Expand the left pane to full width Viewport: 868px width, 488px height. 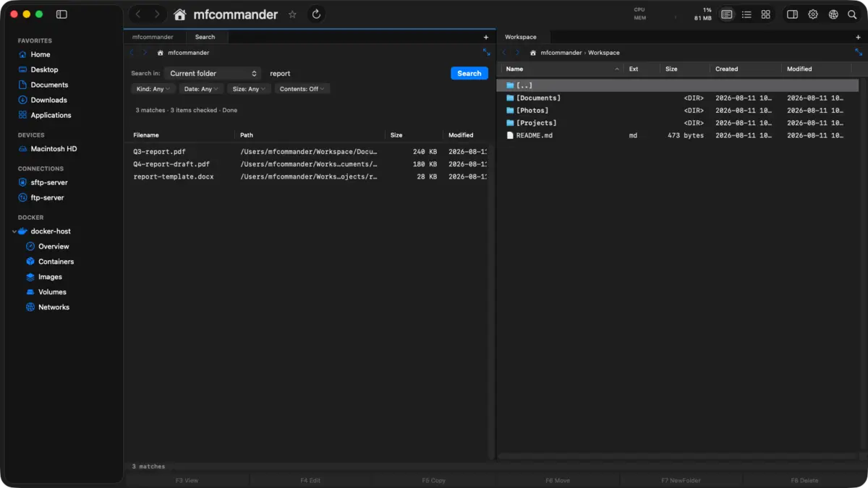coord(486,52)
